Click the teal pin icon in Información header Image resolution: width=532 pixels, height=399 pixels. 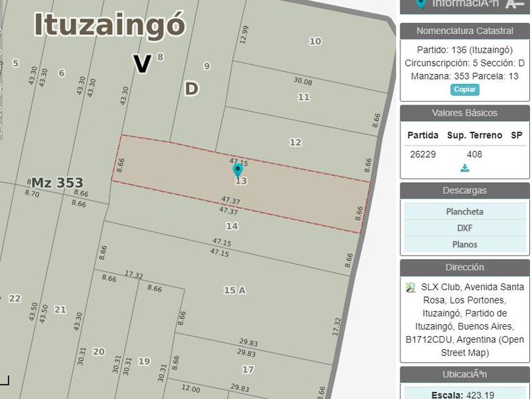pyautogui.click(x=420, y=4)
